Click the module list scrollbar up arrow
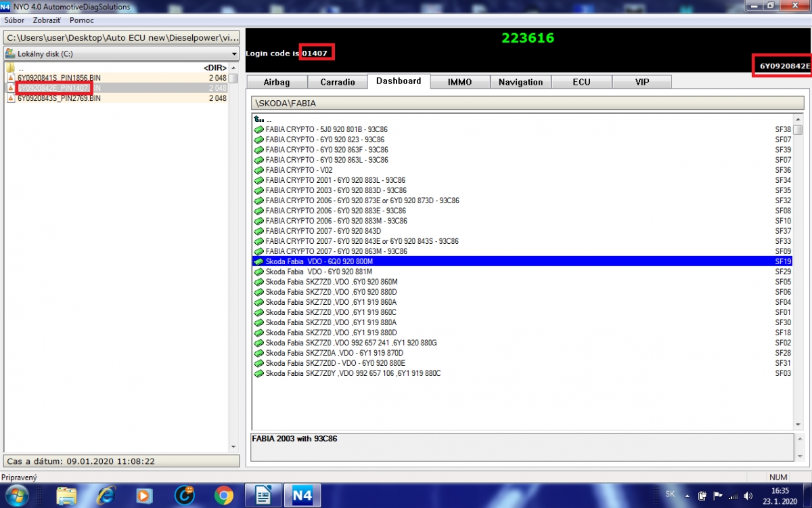Image resolution: width=812 pixels, height=508 pixels. [x=798, y=119]
